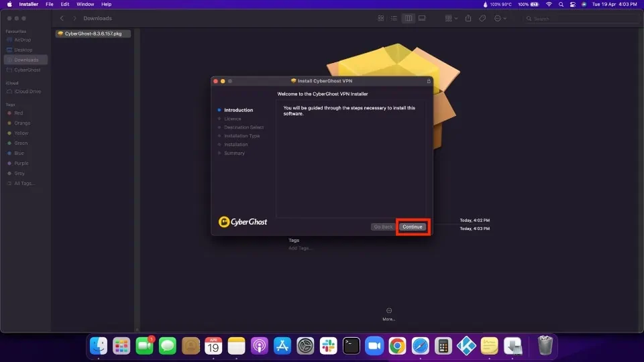Switch Finder to gallery view
644x362 pixels.
[422, 19]
